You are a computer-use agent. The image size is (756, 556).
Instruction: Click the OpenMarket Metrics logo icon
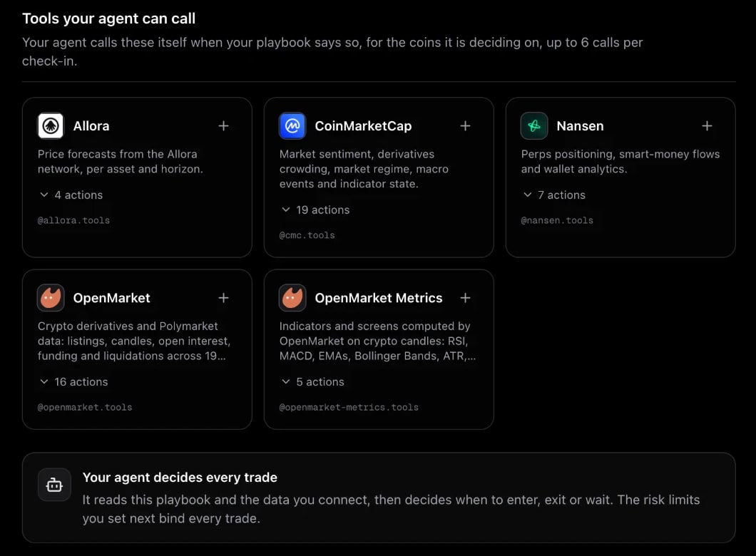pyautogui.click(x=292, y=298)
